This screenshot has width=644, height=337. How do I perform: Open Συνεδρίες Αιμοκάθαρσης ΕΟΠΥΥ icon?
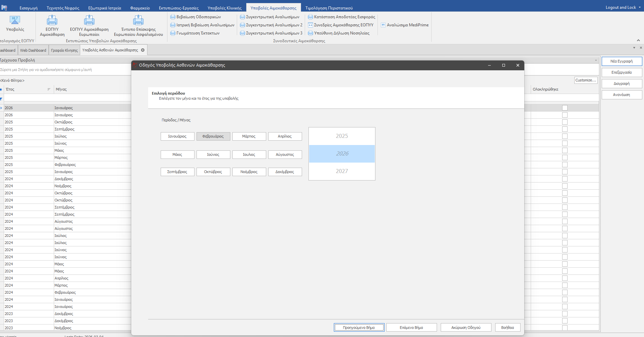(310, 25)
